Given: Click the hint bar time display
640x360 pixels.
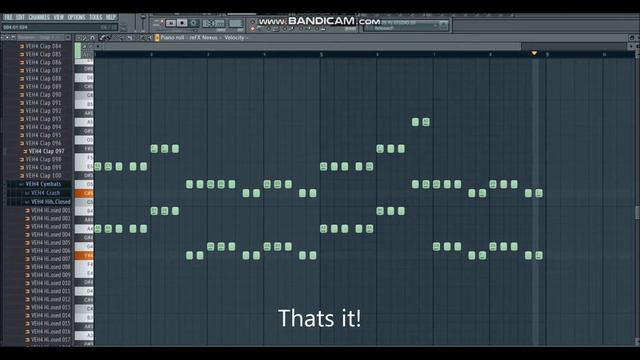Looking at the screenshot, I should tap(16, 27).
